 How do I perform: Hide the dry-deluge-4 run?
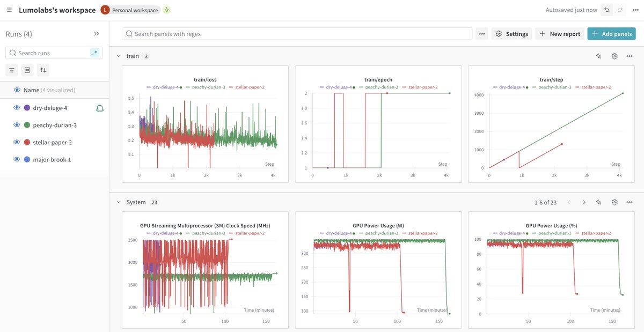point(17,108)
